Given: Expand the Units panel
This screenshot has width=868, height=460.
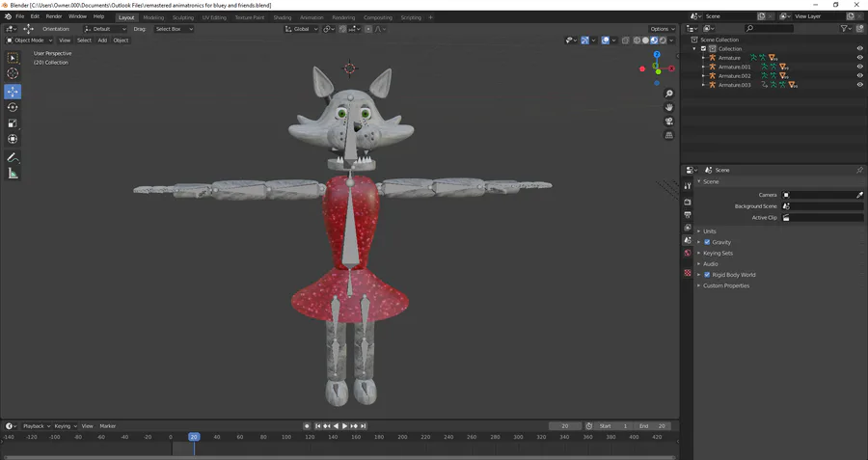Looking at the screenshot, I should [709, 230].
